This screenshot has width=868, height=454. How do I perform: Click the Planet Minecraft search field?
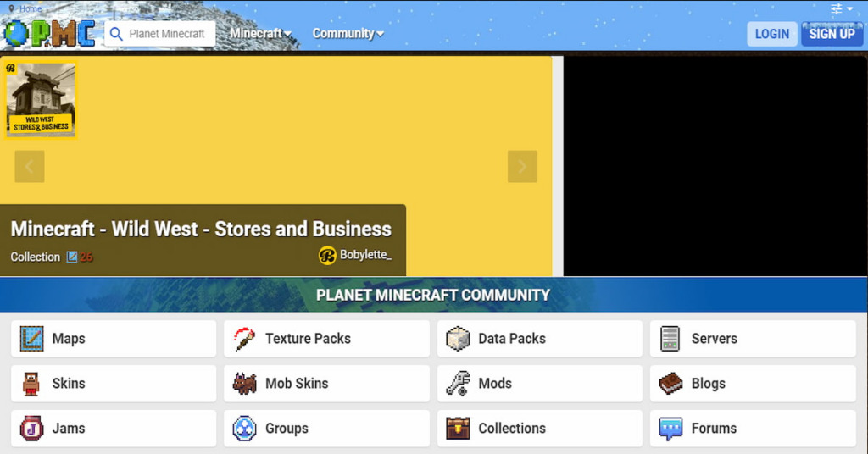click(x=167, y=34)
